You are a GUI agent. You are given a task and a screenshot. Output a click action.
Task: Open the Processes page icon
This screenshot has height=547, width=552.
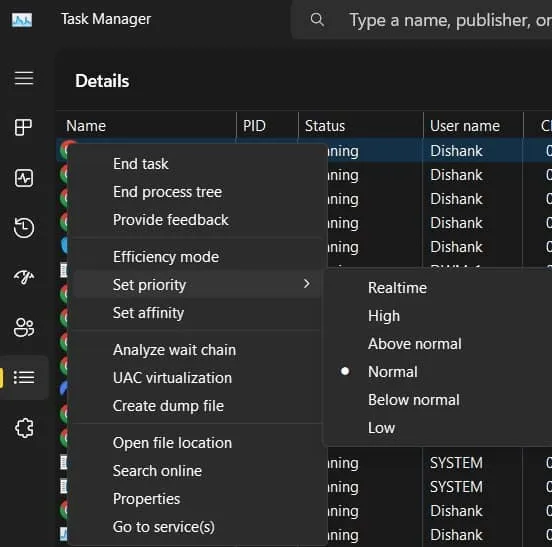[x=24, y=127]
